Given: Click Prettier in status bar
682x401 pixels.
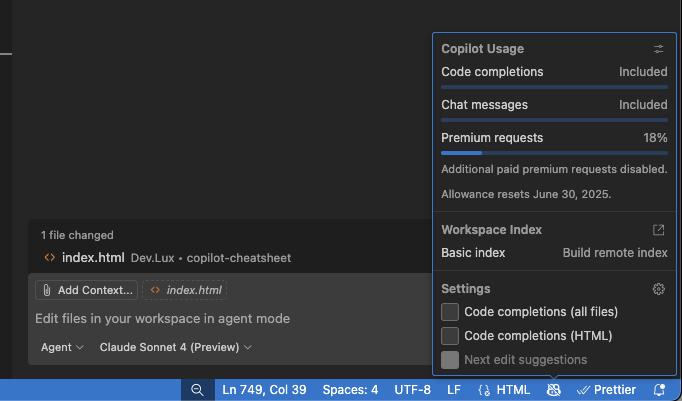Looking at the screenshot, I should point(606,390).
